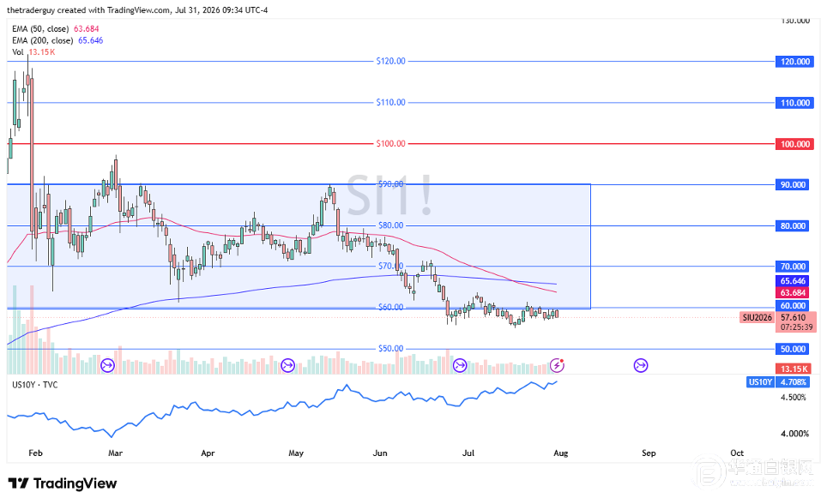827x504 pixels.
Task: Click the May label on time axis
Action: tap(296, 453)
